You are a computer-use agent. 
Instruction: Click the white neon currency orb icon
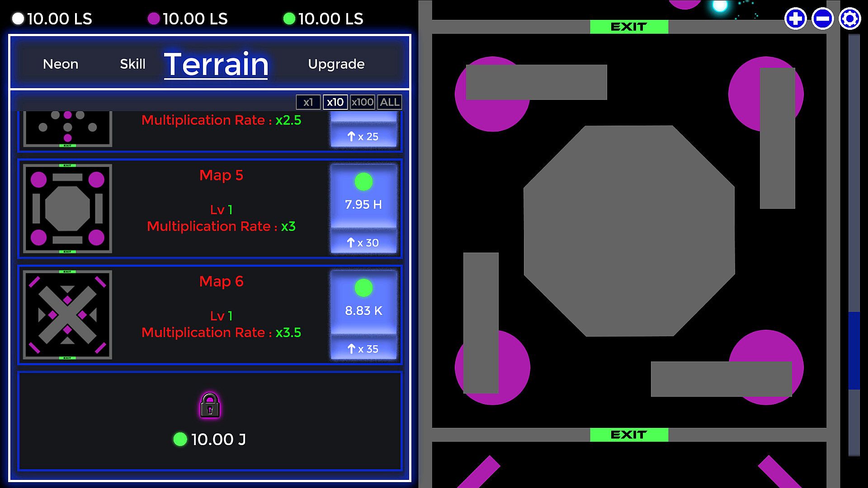pyautogui.click(x=18, y=19)
